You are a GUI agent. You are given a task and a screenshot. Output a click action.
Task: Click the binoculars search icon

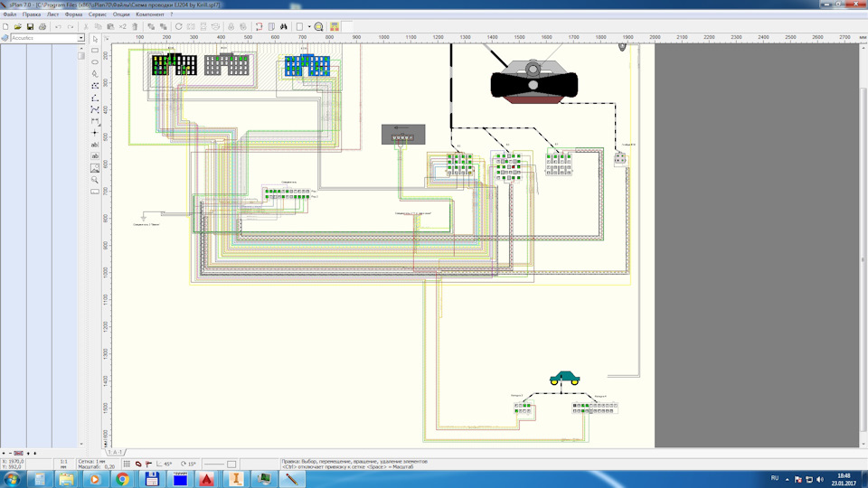283,27
